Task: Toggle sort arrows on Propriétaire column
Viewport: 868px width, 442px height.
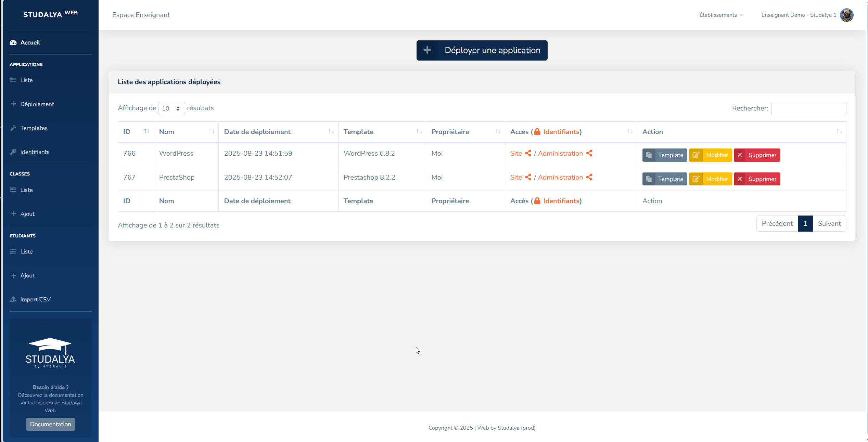Action: [x=498, y=131]
